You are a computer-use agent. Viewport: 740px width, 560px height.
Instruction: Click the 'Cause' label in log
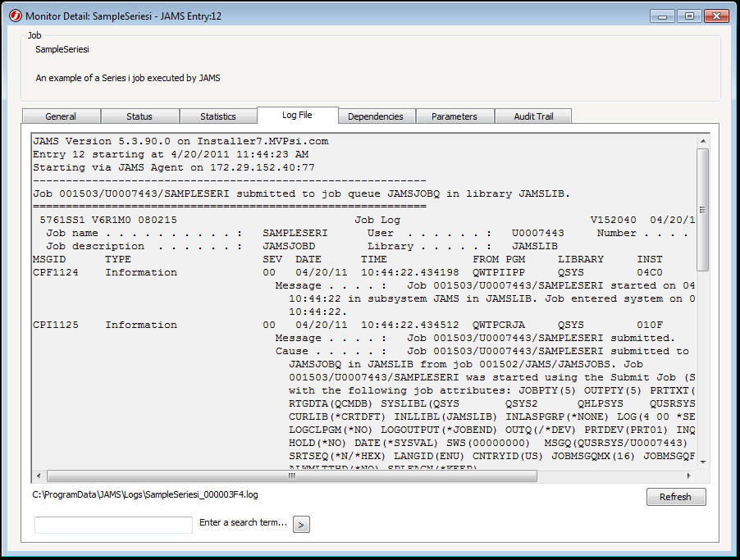292,351
